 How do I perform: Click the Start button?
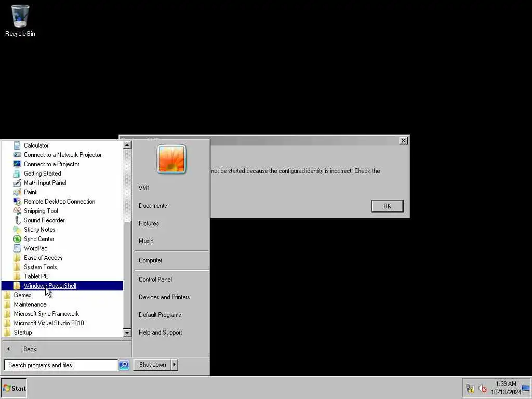tap(14, 388)
